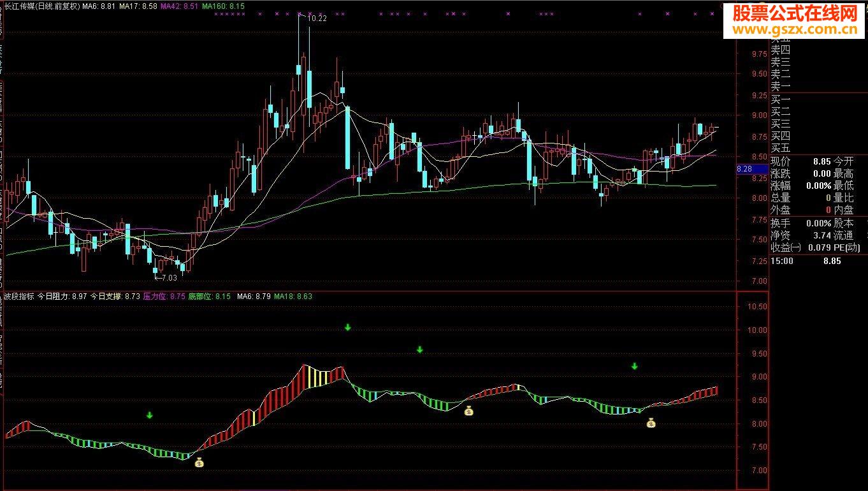Image resolution: width=868 pixels, height=491 pixels.
Task: Click the rightmost money bag buy signal
Action: click(x=651, y=422)
